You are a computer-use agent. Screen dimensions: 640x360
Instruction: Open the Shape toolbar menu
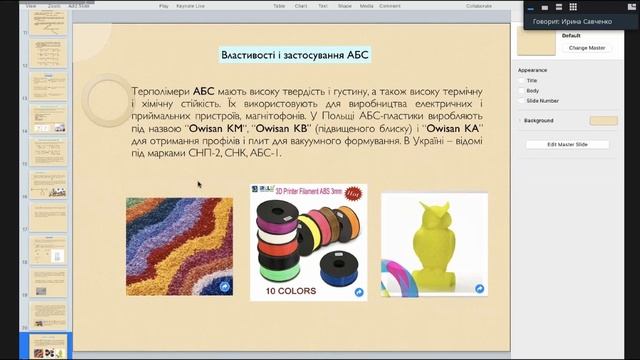click(344, 6)
